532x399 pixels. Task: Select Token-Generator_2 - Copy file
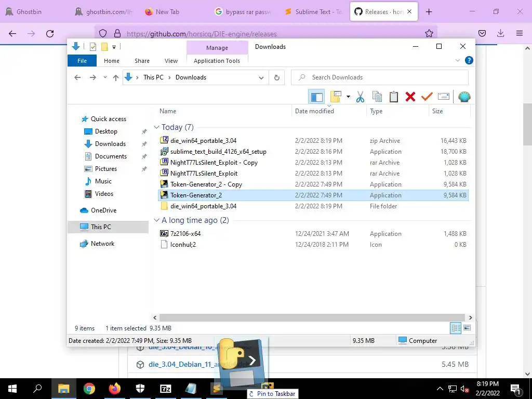tap(313, 184)
